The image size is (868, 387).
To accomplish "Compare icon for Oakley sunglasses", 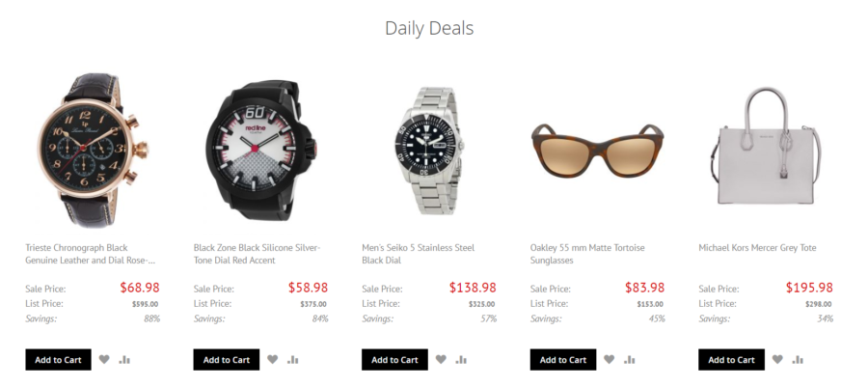I will tap(630, 359).
